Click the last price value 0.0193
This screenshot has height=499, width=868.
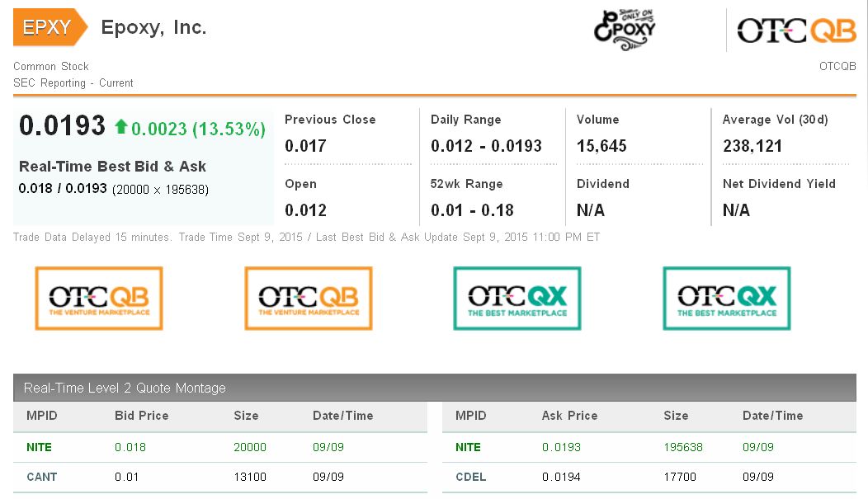point(63,126)
